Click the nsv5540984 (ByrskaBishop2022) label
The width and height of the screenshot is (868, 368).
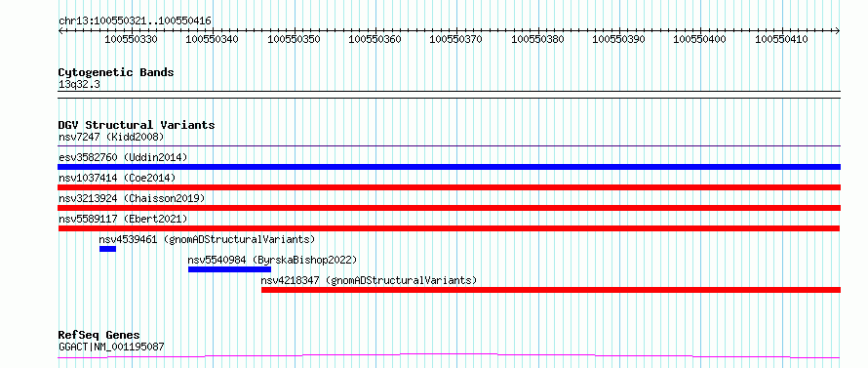point(272,260)
